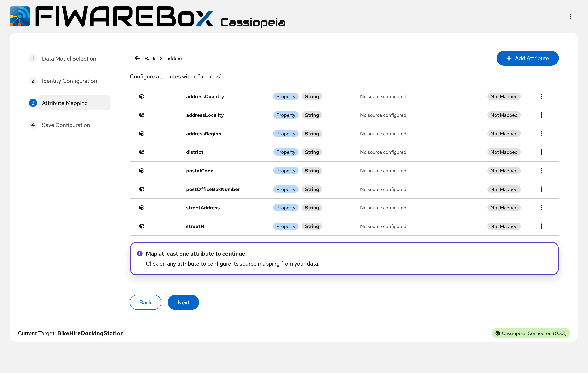Click the String tag on postOfficeBoxNumber row
Screen dimensions: 588x373
312,189
